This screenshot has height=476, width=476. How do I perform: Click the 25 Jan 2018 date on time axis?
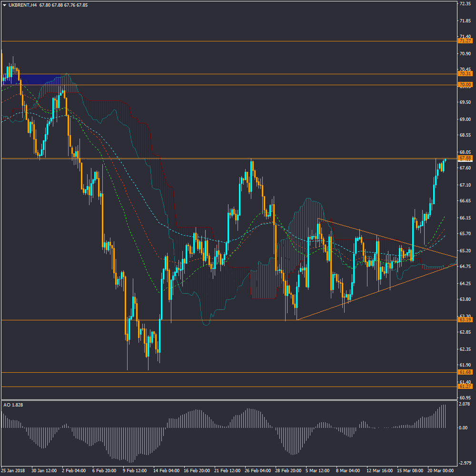[14, 471]
